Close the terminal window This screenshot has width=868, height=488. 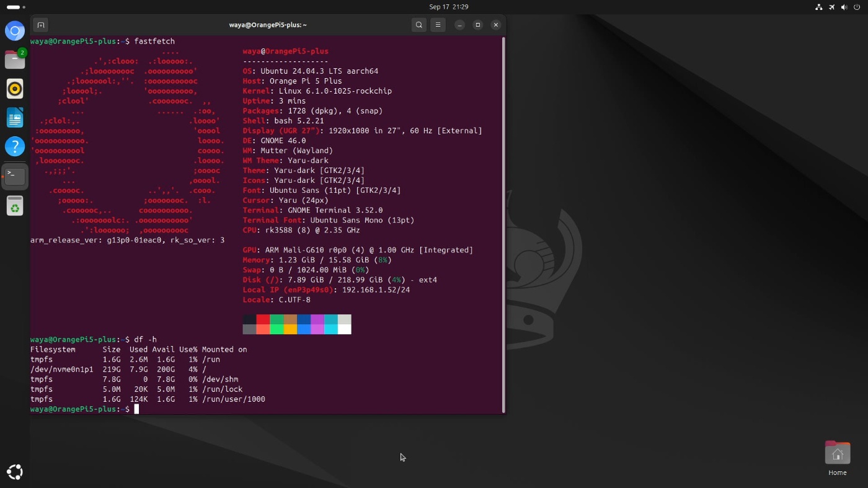496,25
